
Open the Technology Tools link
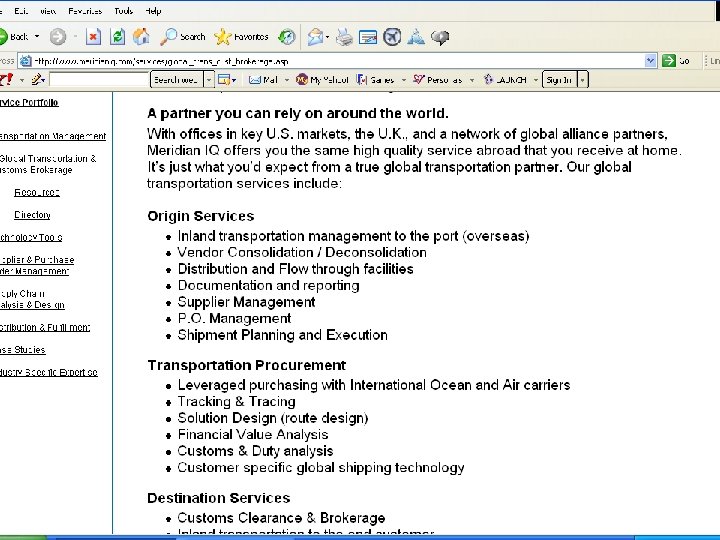coord(31,237)
